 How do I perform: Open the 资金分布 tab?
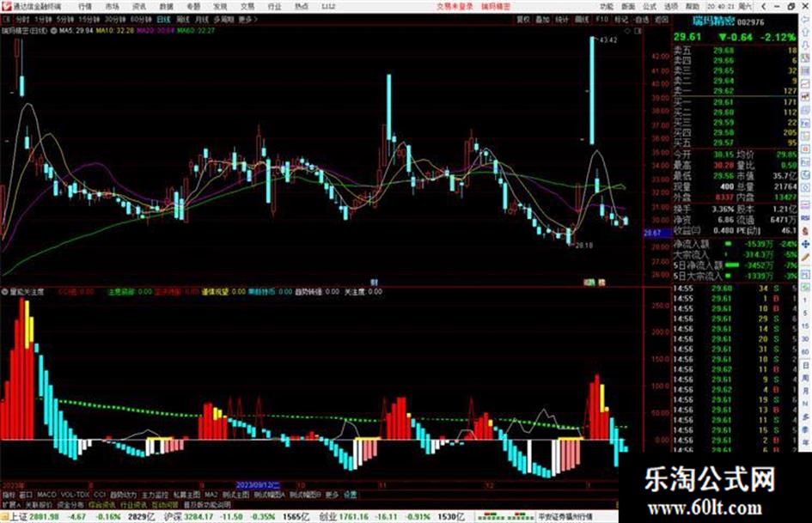click(70, 504)
